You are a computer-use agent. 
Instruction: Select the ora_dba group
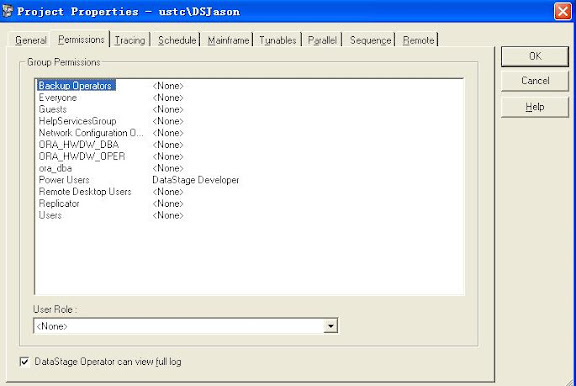(x=55, y=168)
